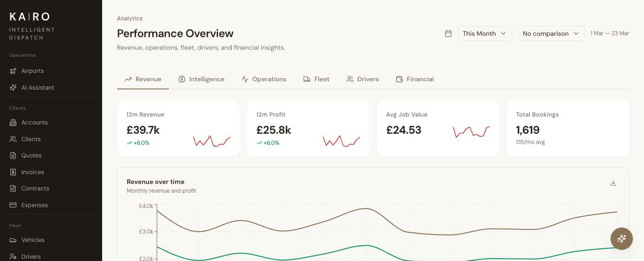Click the 12m Revenue sparkline
644x261 pixels.
[x=212, y=141]
